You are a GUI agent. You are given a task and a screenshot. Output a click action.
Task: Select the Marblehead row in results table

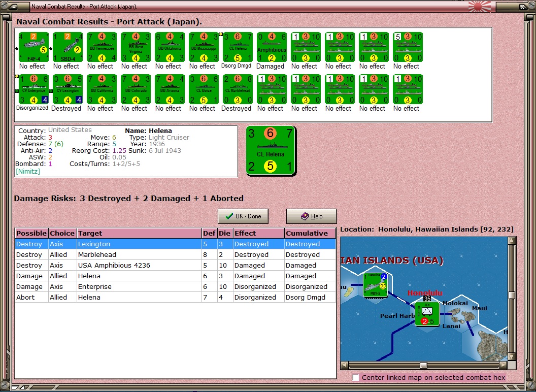pyautogui.click(x=175, y=254)
